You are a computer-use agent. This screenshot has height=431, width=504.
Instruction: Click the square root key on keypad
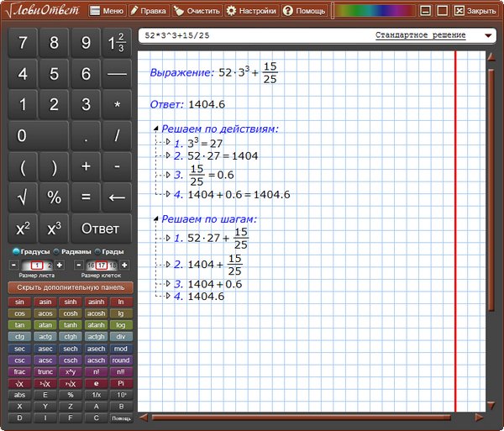[x=23, y=197]
